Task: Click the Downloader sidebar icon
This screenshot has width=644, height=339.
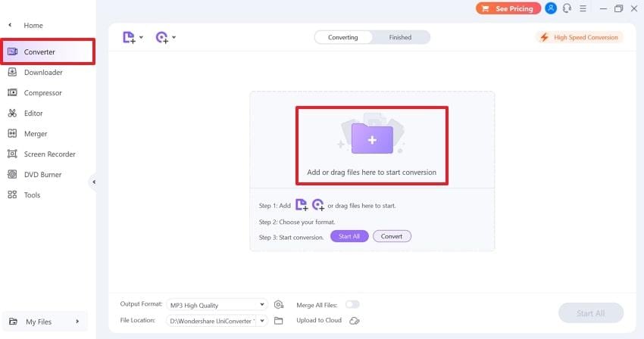Action: 12,72
